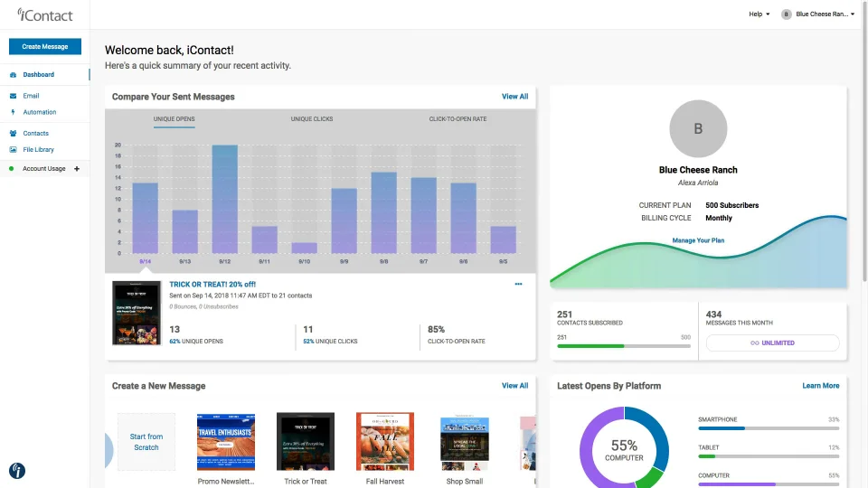Viewport: 868px width, 488px height.
Task: Select the 9/11 bar in the chart
Action: point(265,240)
